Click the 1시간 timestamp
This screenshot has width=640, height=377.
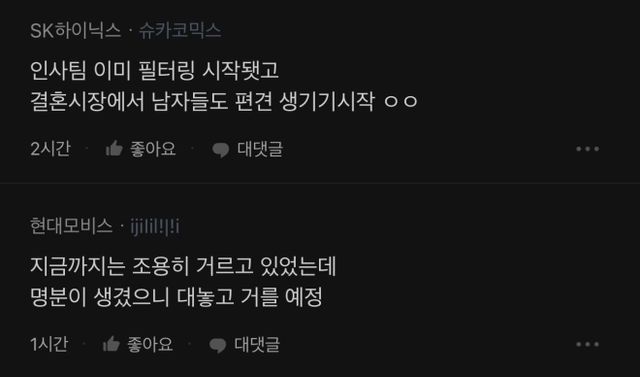click(49, 344)
